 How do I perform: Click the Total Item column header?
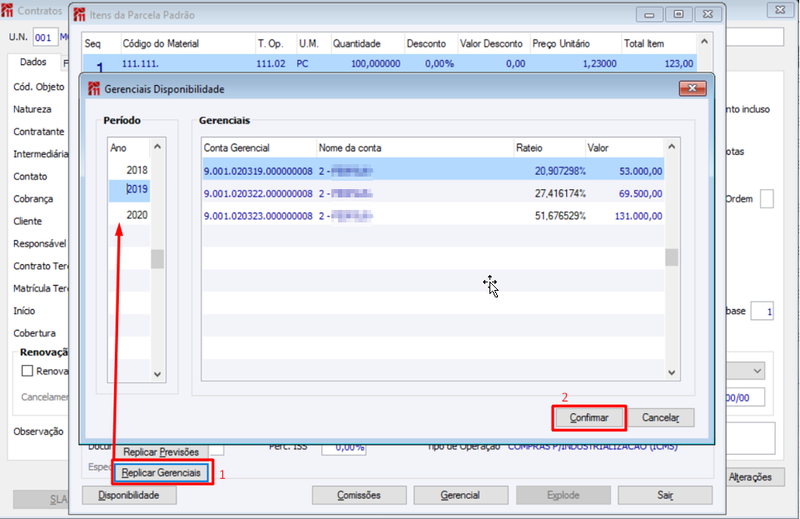coord(659,43)
